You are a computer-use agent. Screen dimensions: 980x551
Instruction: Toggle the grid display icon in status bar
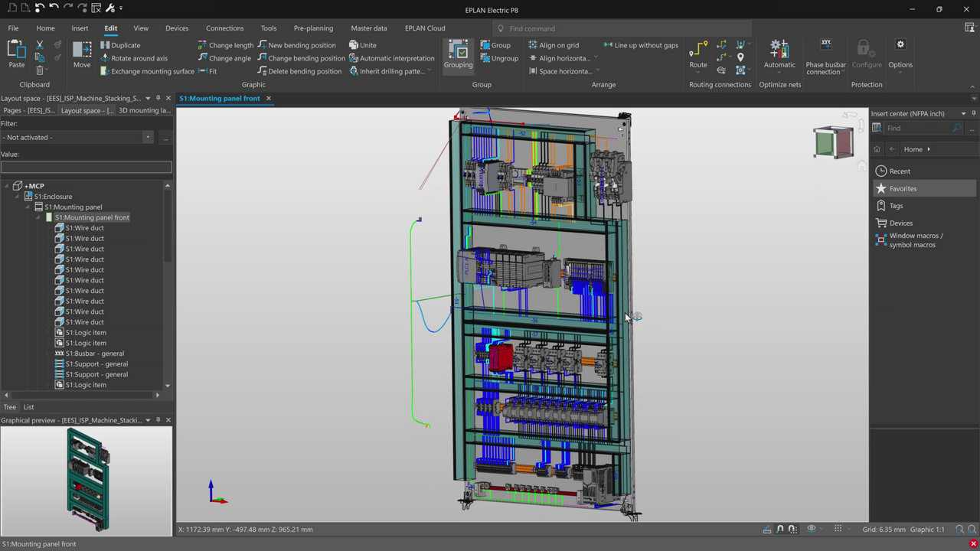tap(838, 529)
